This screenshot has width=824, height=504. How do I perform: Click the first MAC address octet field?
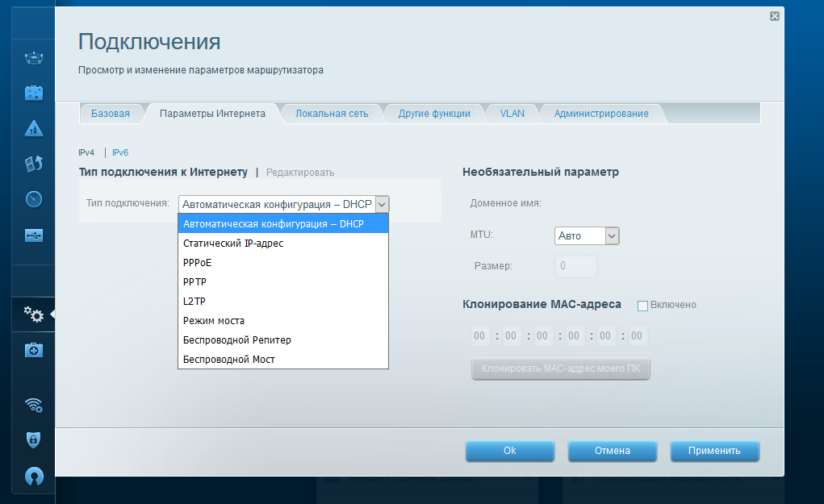[x=480, y=335]
